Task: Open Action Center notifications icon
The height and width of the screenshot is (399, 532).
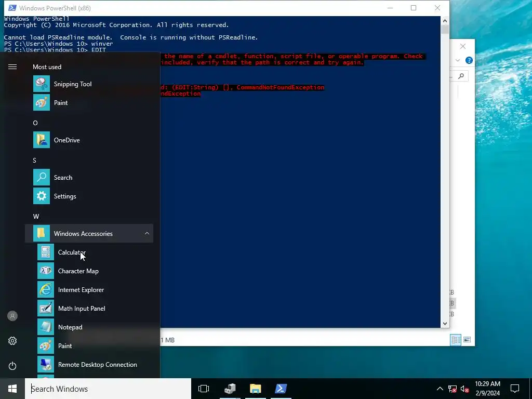Action: tap(515, 389)
